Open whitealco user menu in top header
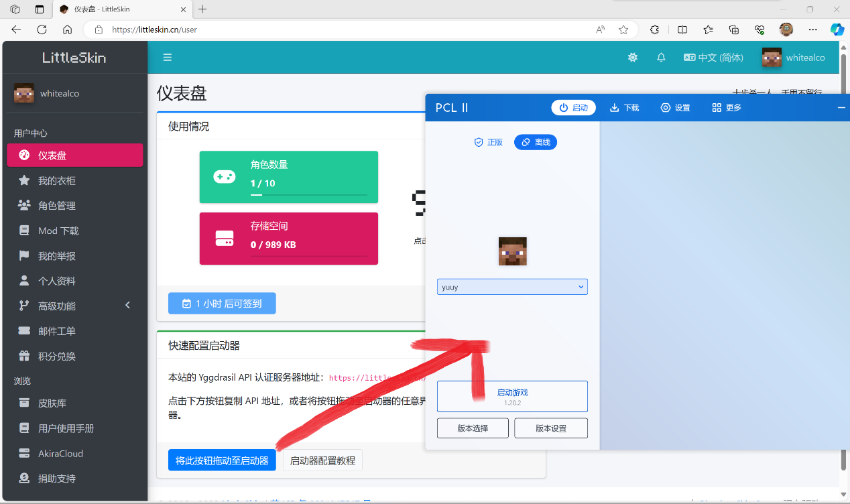Screen dimensions: 850x504 click(x=794, y=58)
